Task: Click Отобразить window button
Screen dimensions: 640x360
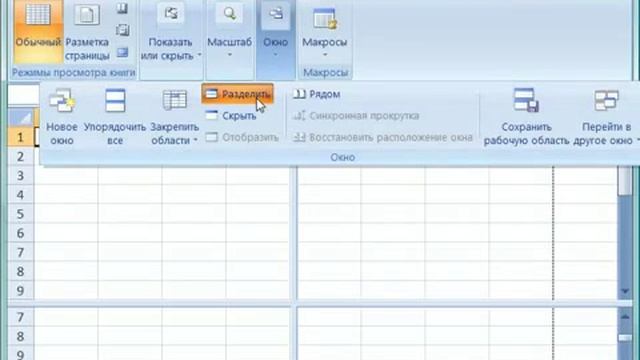Action: (242, 138)
